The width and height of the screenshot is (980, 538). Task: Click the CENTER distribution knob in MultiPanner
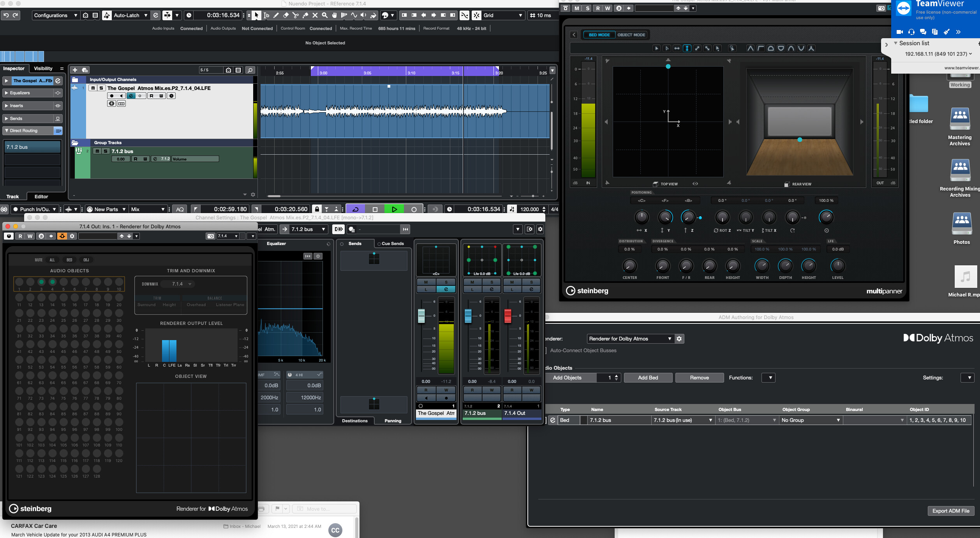coord(629,266)
